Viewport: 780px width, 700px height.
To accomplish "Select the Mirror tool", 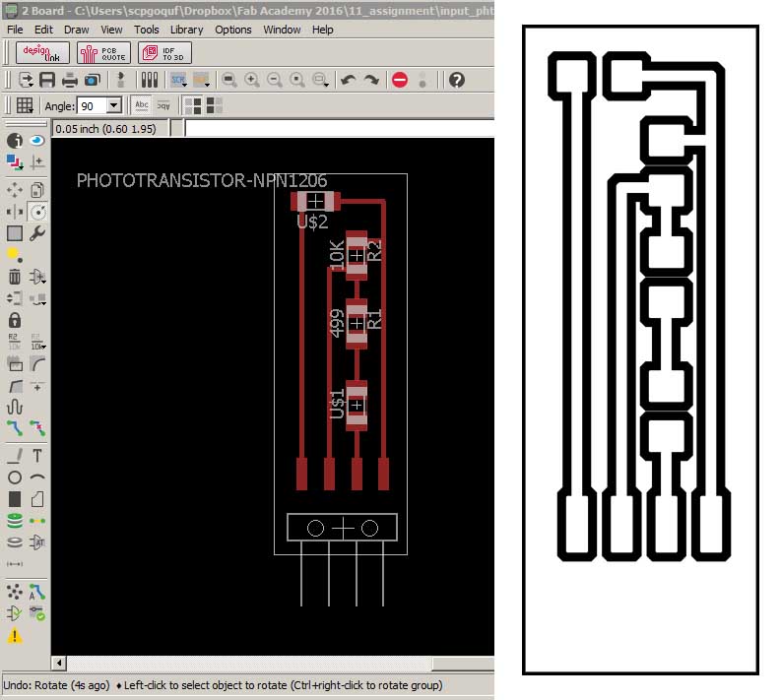I will [x=15, y=212].
